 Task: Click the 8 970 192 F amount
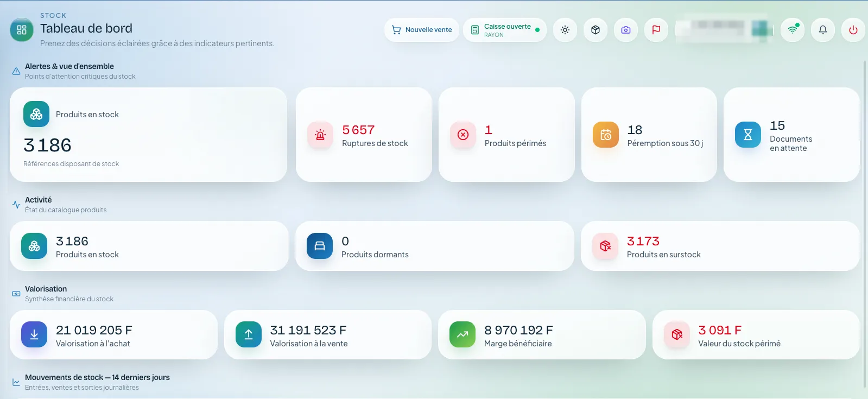pos(518,330)
